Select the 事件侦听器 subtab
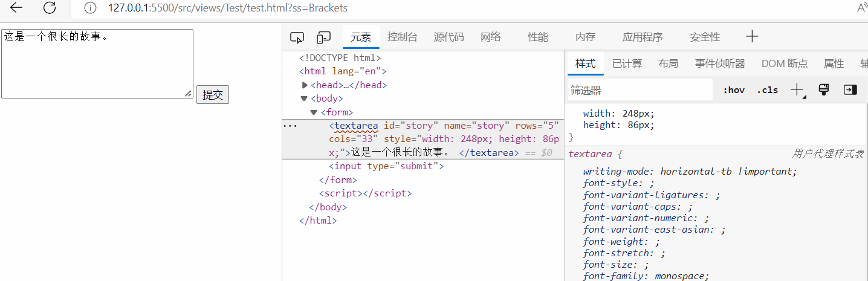 (x=720, y=63)
